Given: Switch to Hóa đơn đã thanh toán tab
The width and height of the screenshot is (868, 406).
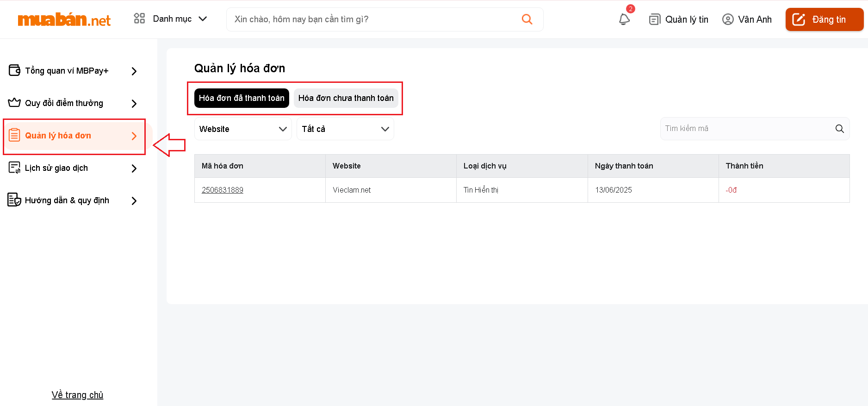Looking at the screenshot, I should tap(242, 98).
